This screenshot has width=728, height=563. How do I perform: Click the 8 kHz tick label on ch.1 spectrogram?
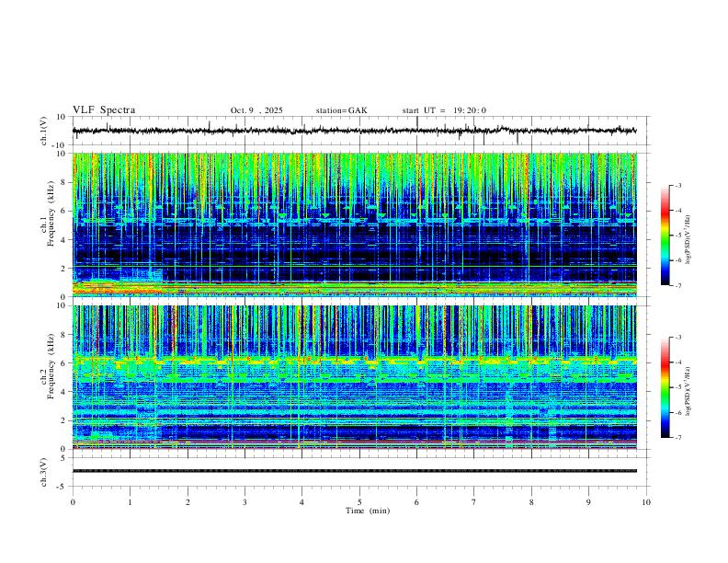[63, 182]
